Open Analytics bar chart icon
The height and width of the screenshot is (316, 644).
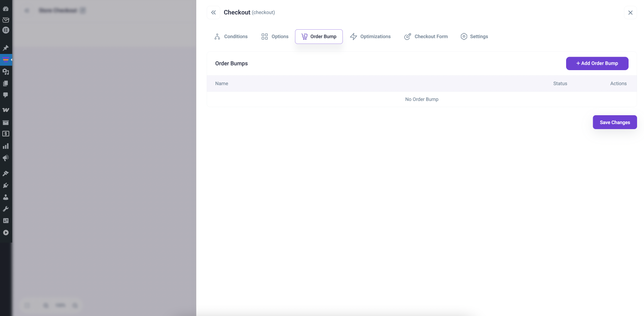coord(6,146)
